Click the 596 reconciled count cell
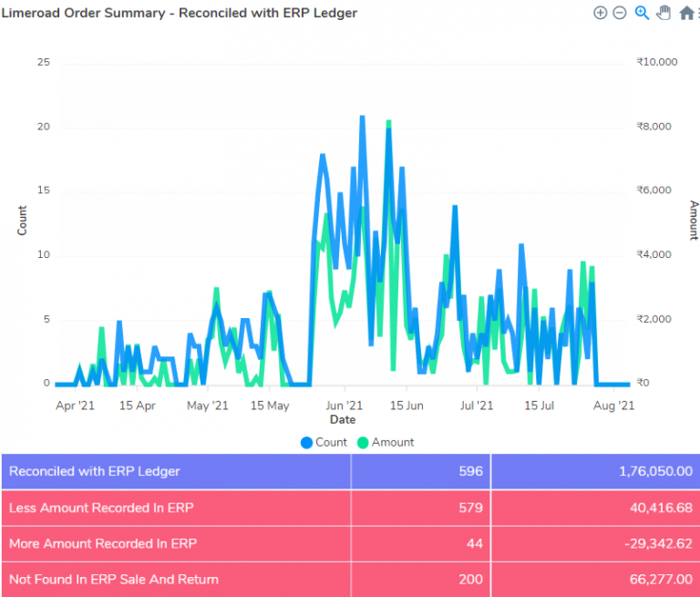Image resolution: width=700 pixels, height=597 pixels. coord(420,471)
